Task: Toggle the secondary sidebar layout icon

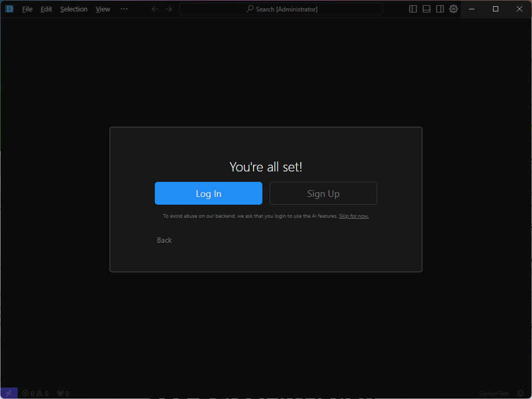Action: 440,9
